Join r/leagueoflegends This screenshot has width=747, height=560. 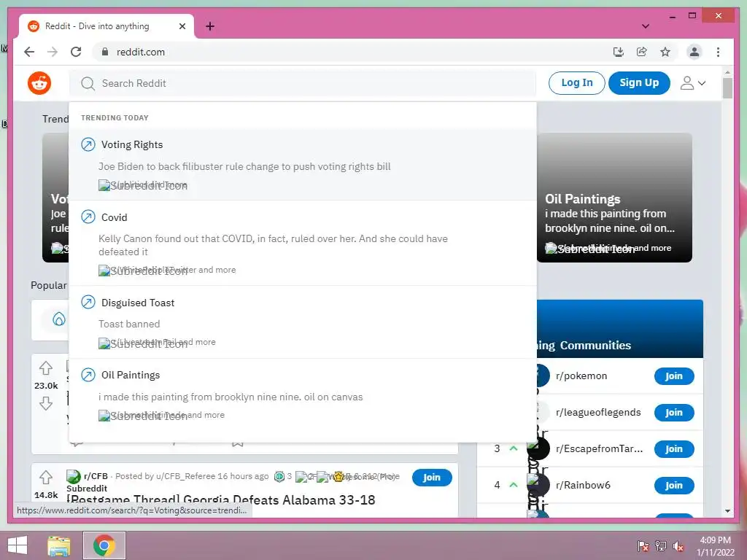pos(673,413)
